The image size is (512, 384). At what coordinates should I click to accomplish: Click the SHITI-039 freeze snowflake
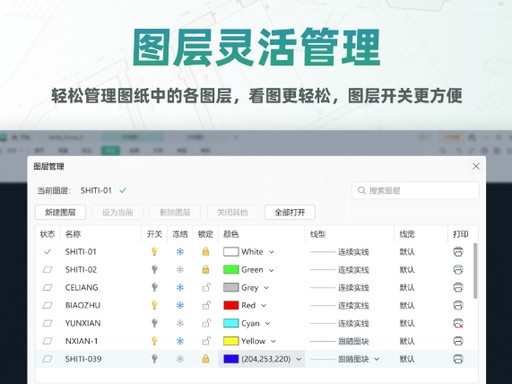pos(180,359)
